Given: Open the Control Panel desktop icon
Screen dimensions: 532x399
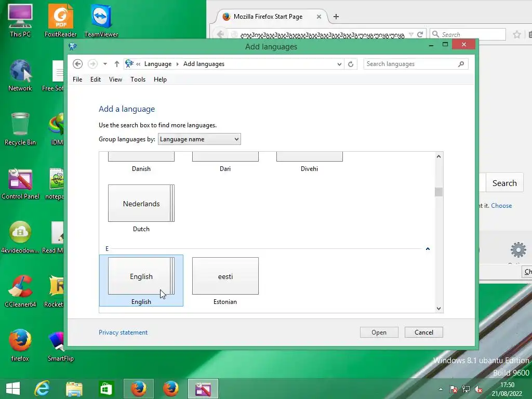Looking at the screenshot, I should click(x=20, y=183).
